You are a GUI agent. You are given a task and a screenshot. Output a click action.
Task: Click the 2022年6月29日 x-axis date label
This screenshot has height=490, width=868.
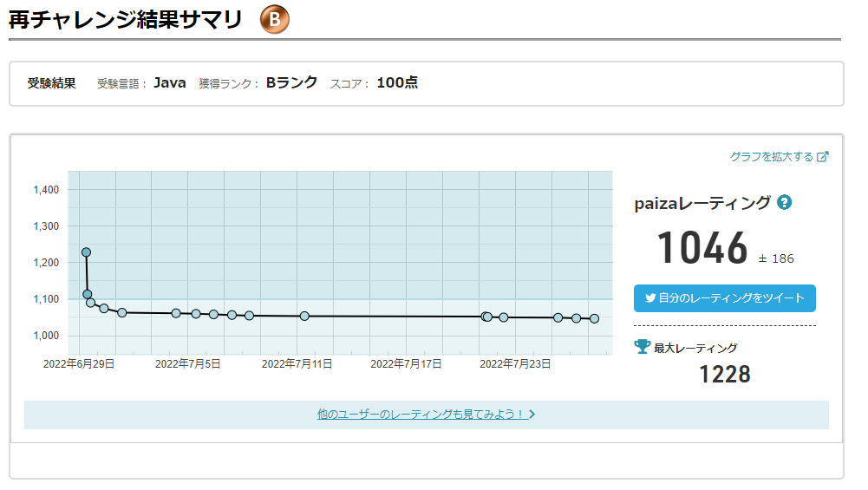coord(79,364)
